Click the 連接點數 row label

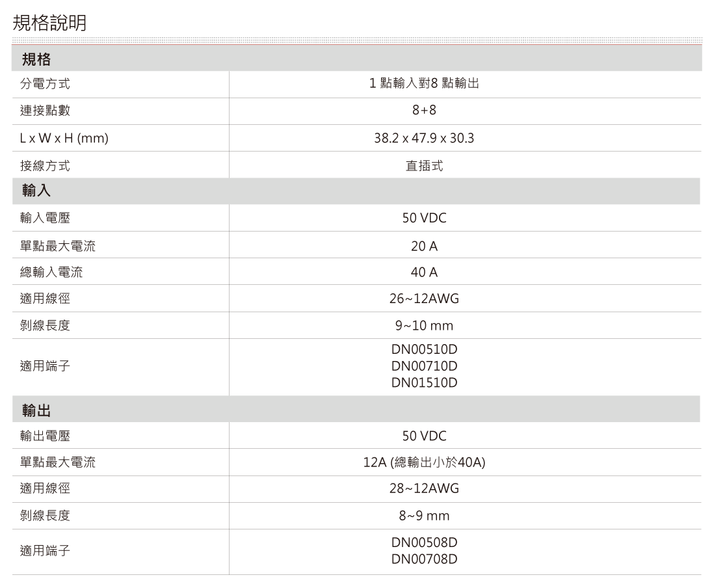coord(45,111)
